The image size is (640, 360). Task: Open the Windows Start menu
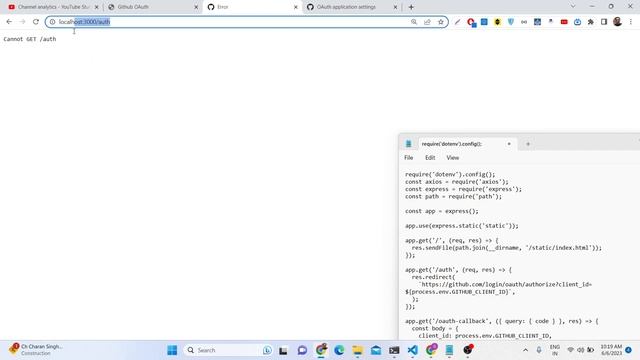point(172,350)
